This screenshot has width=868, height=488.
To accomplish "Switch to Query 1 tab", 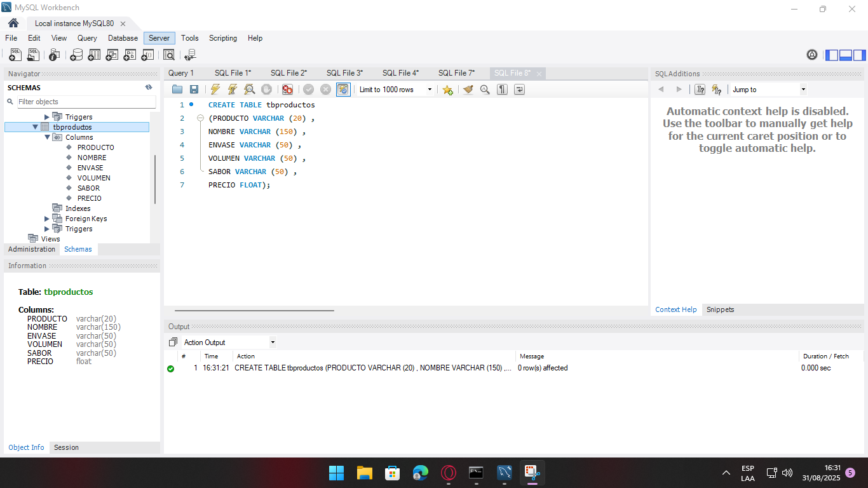I will click(181, 73).
